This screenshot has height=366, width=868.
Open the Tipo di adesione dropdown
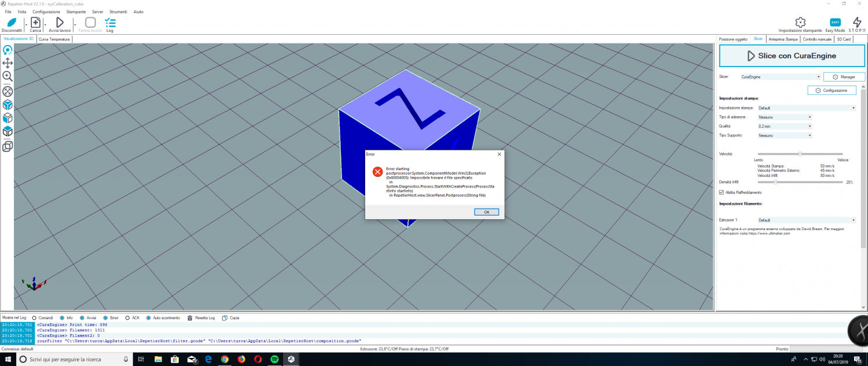[x=785, y=117]
